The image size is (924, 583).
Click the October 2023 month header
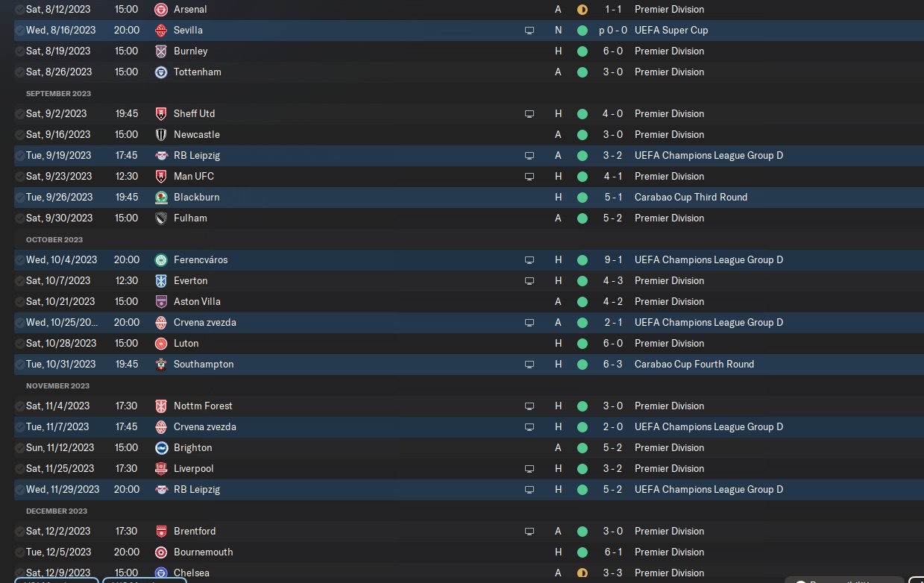(x=56, y=240)
